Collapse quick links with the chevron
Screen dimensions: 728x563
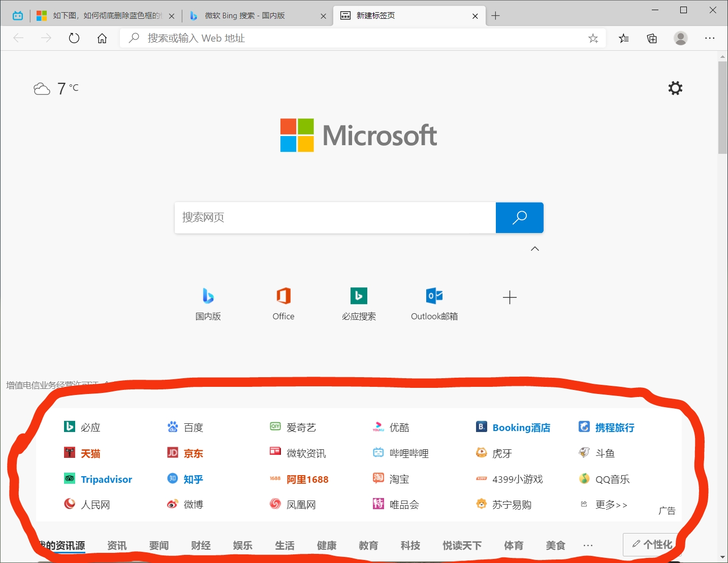(x=535, y=249)
